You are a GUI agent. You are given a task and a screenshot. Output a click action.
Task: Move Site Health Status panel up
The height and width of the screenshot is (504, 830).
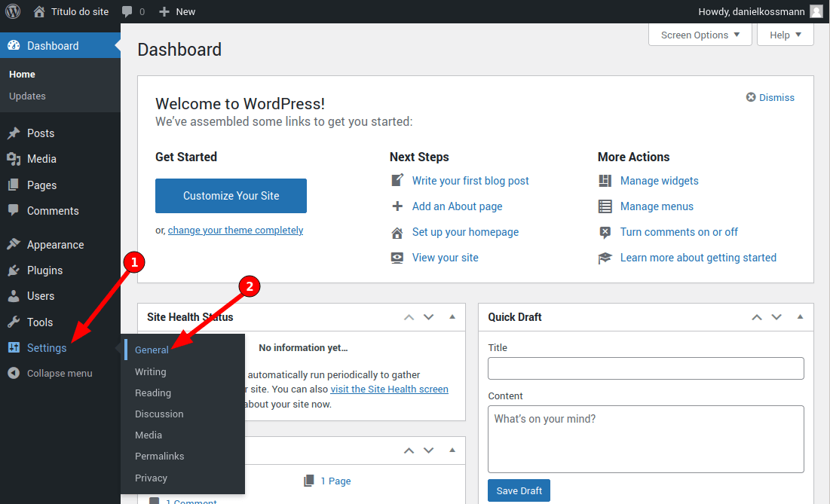pyautogui.click(x=409, y=317)
